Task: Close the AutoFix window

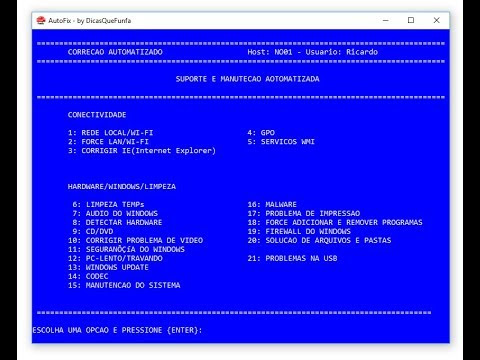Action: (x=437, y=20)
